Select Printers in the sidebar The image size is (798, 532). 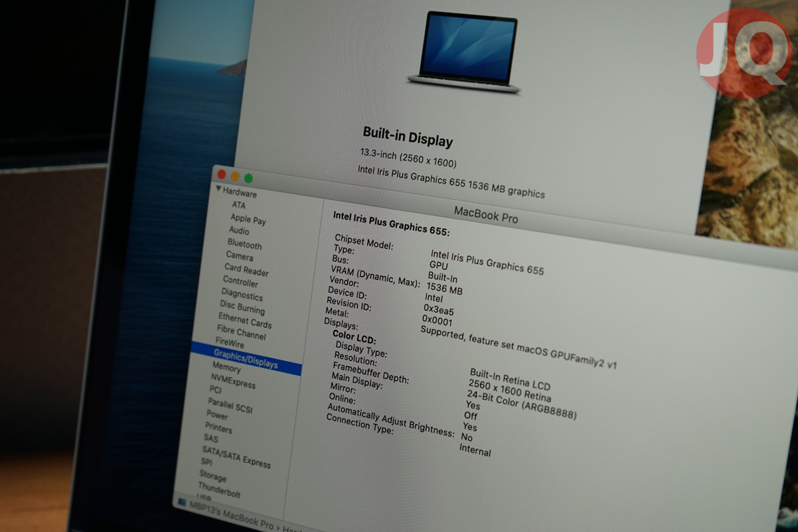[218, 428]
